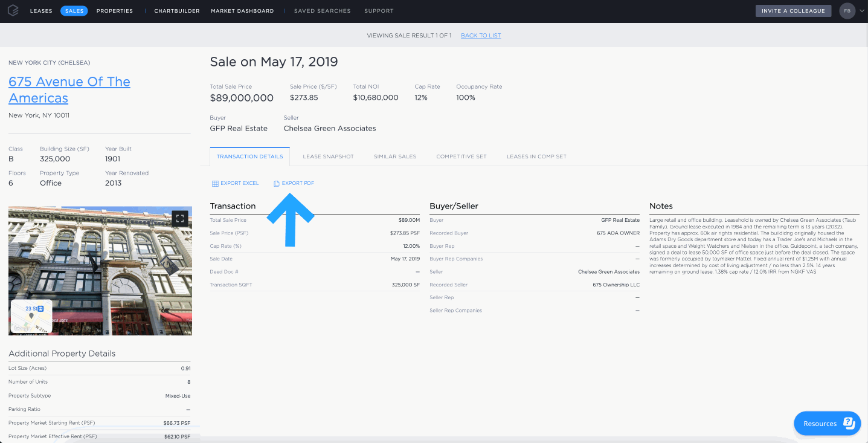Click the building street photo
The width and height of the screenshot is (868, 443).
click(x=100, y=270)
